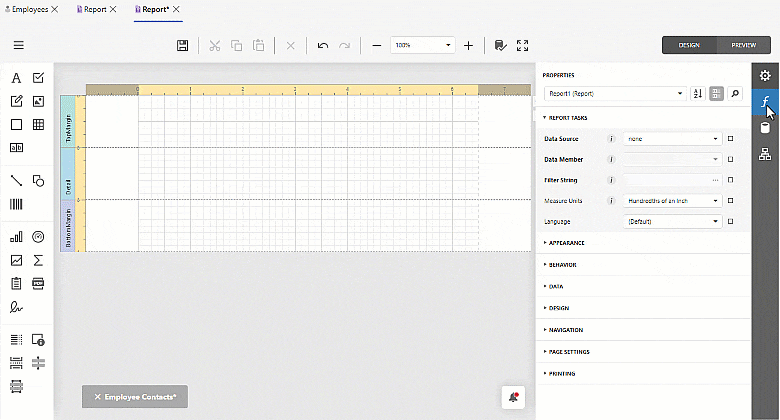Viewport: 780px width, 420px height.
Task: Select the Cross-Band Line control
Action: pyautogui.click(x=38, y=363)
